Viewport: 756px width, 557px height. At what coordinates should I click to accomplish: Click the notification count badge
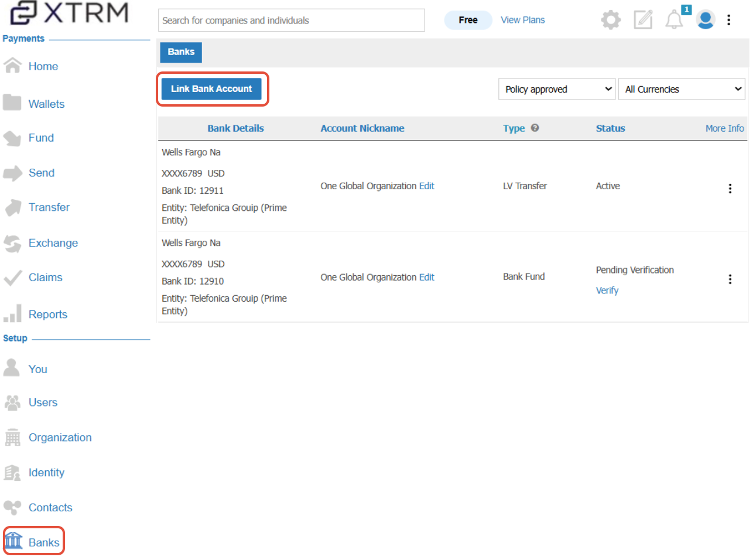[x=686, y=10]
